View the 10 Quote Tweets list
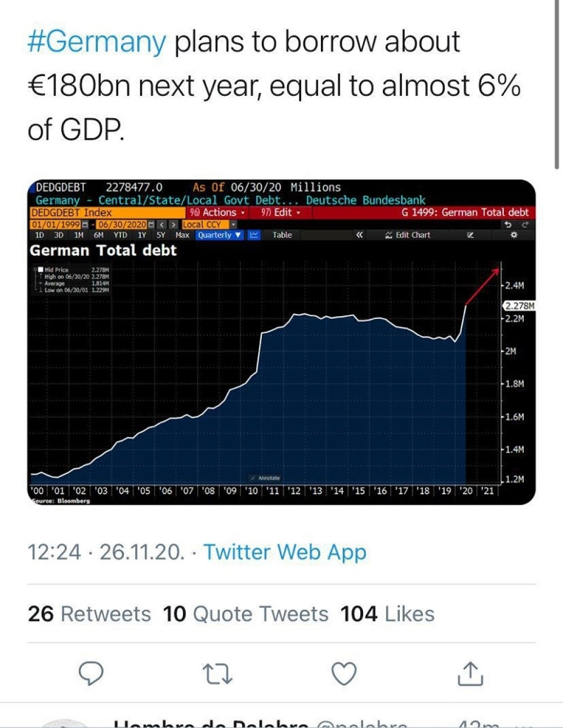 [x=245, y=614]
